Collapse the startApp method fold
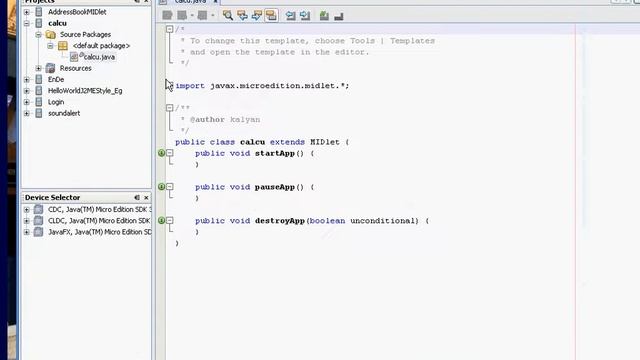This screenshot has height=360, width=640. [170, 153]
